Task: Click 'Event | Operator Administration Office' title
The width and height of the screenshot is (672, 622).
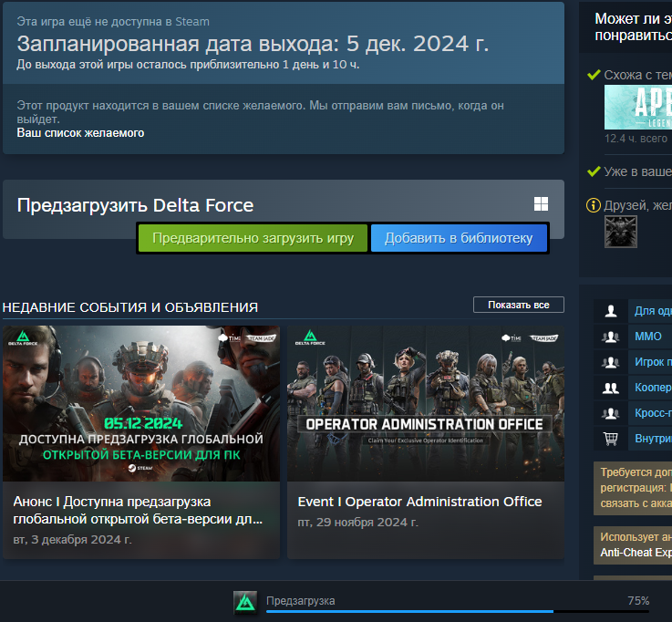Action: pos(420,502)
